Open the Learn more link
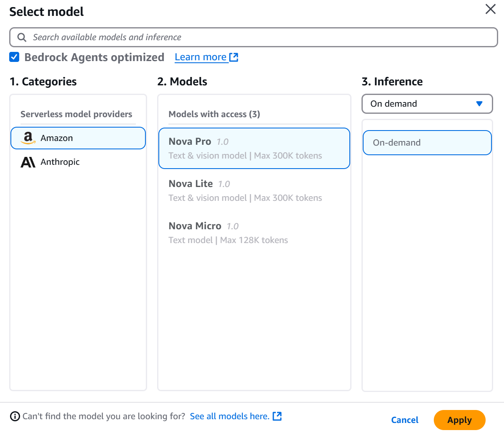 201,57
